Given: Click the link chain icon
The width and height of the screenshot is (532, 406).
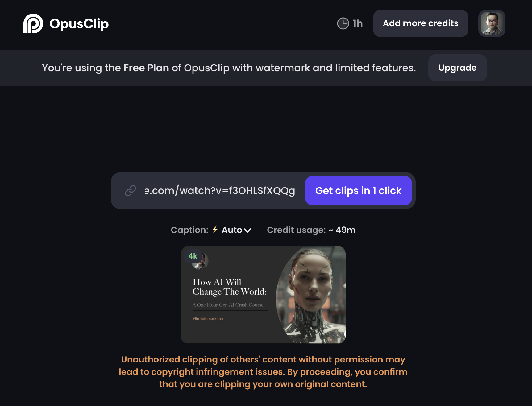Looking at the screenshot, I should [131, 191].
